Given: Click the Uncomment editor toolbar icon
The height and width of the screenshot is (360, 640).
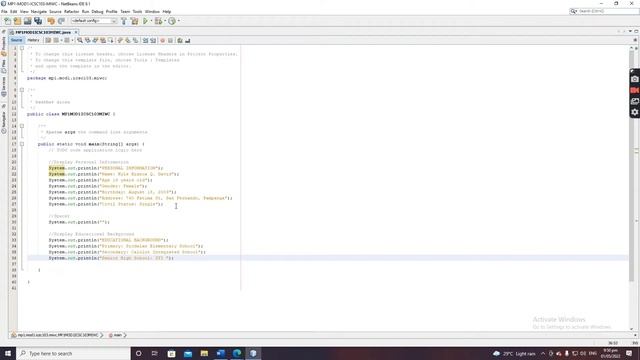Looking at the screenshot, I should [188, 40].
